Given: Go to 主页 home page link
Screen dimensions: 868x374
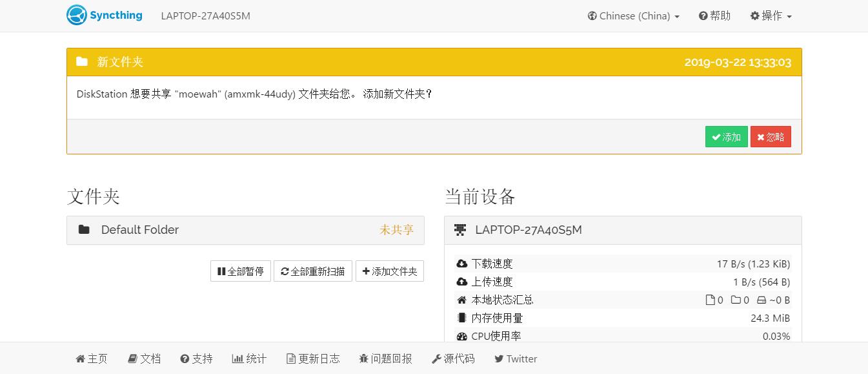Looking at the screenshot, I should pos(92,358).
